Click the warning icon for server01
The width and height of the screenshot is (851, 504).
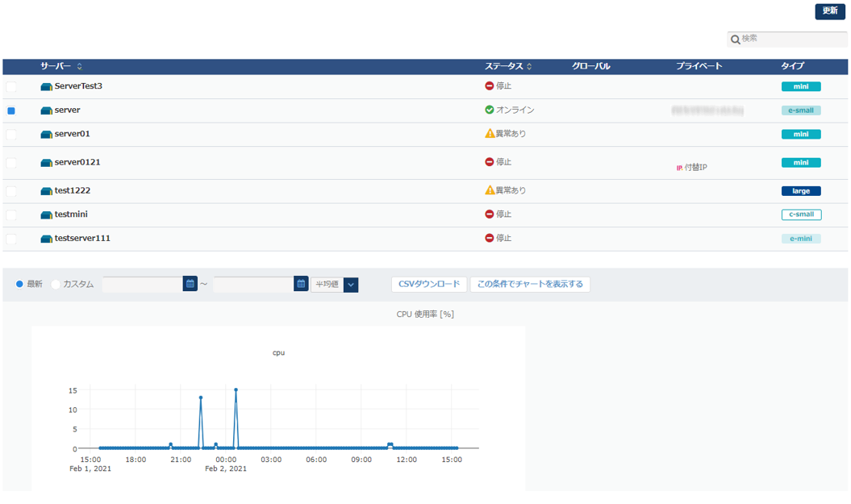click(490, 134)
